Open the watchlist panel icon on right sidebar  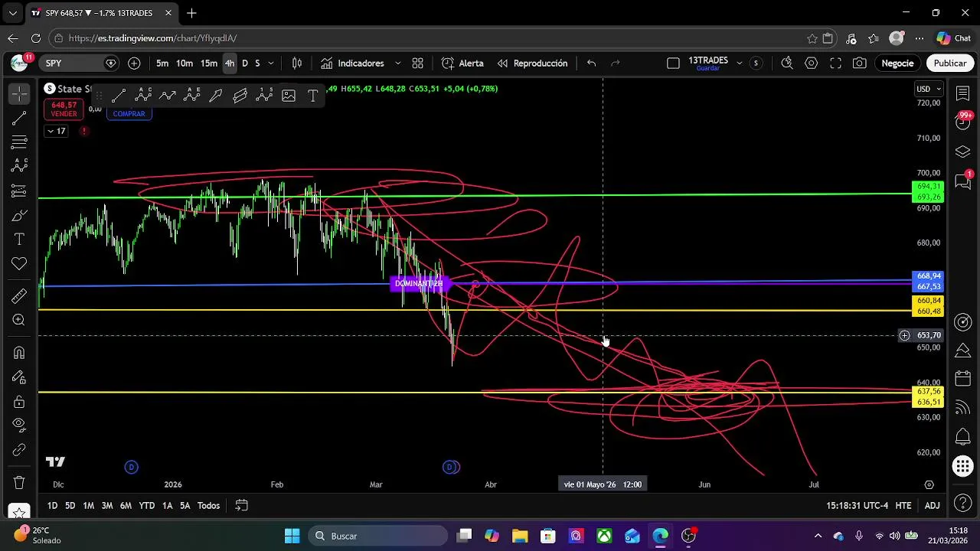(963, 93)
